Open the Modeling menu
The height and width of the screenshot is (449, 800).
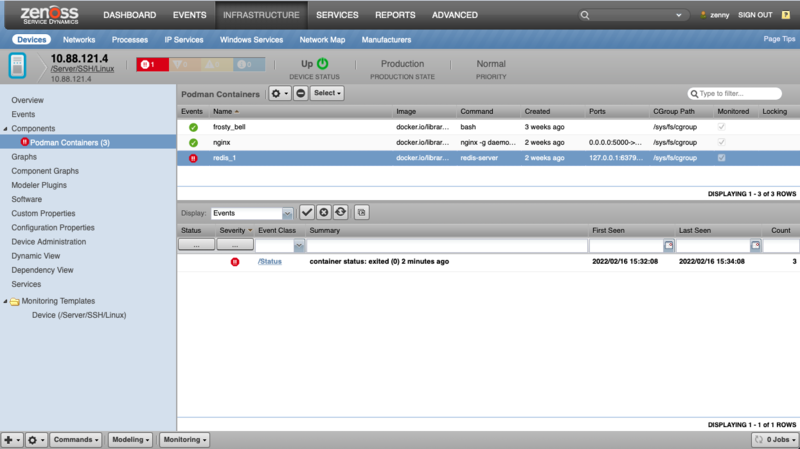[x=131, y=440]
